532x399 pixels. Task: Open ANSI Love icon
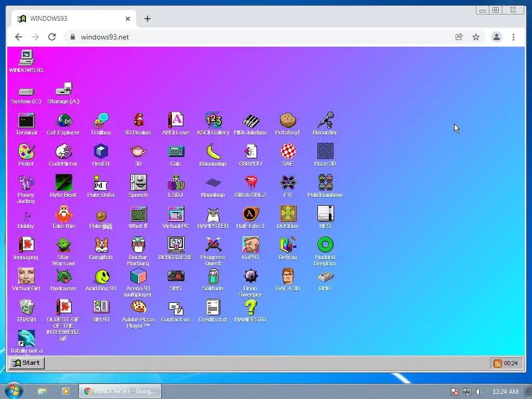click(x=176, y=121)
